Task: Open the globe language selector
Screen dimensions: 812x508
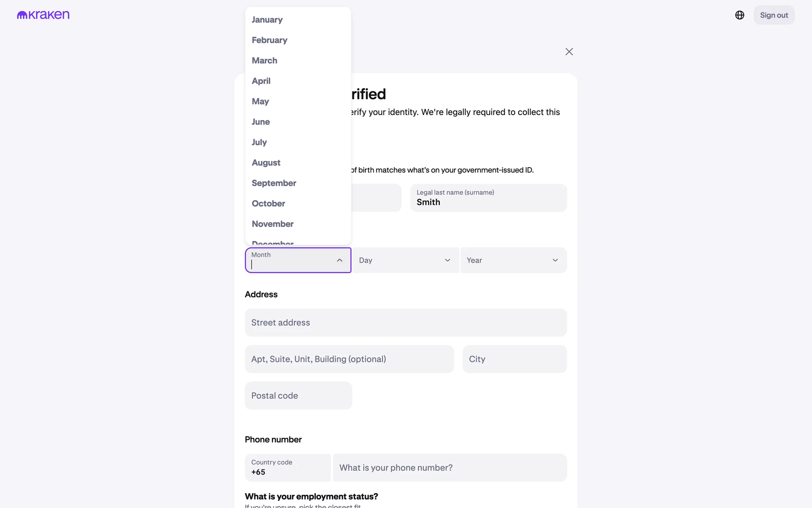Action: 739,15
